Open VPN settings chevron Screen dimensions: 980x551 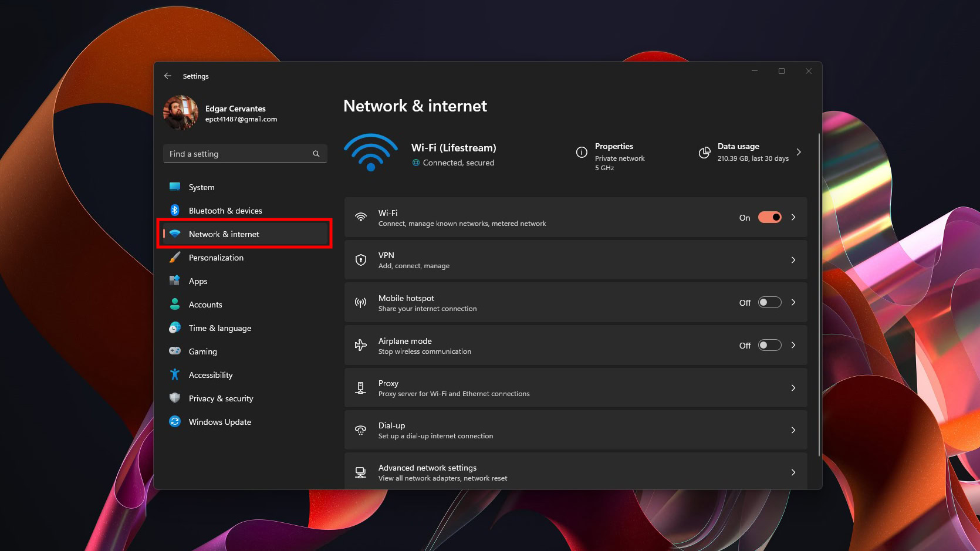click(793, 260)
